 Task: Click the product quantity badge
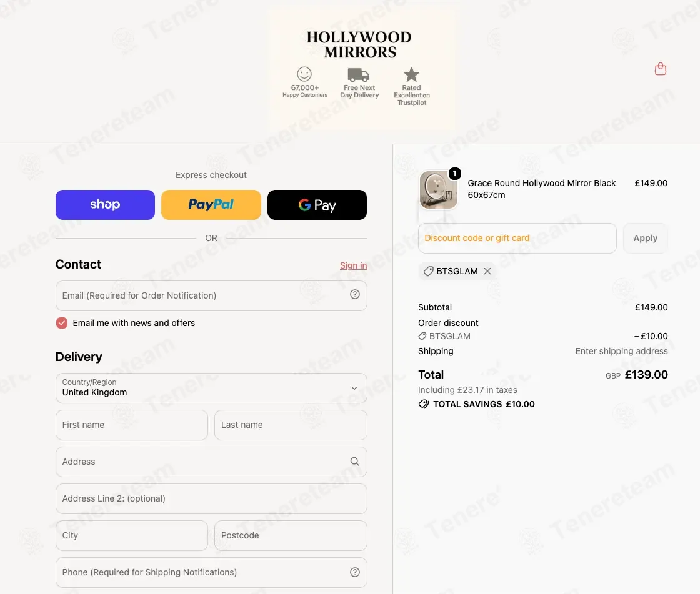(454, 173)
